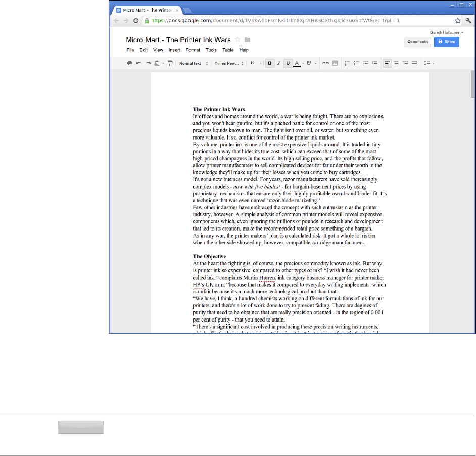Select Center align
Screen dimensions: 476x456
396,63
